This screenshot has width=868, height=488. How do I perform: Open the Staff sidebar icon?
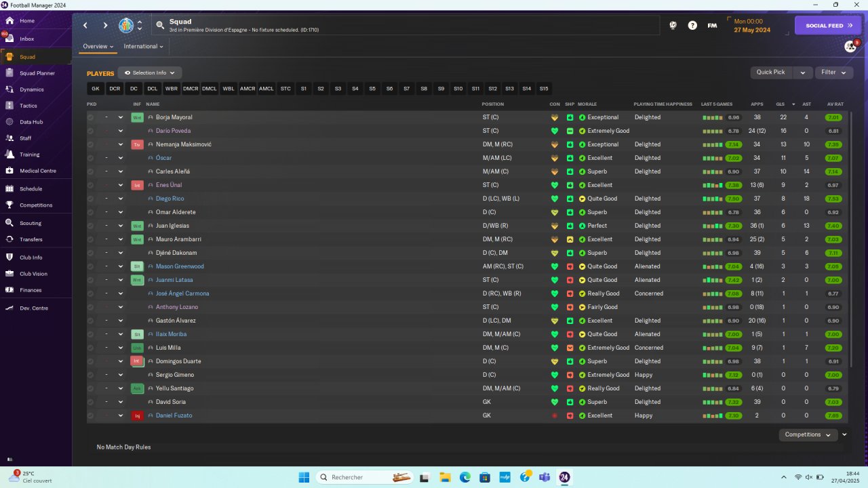point(9,138)
